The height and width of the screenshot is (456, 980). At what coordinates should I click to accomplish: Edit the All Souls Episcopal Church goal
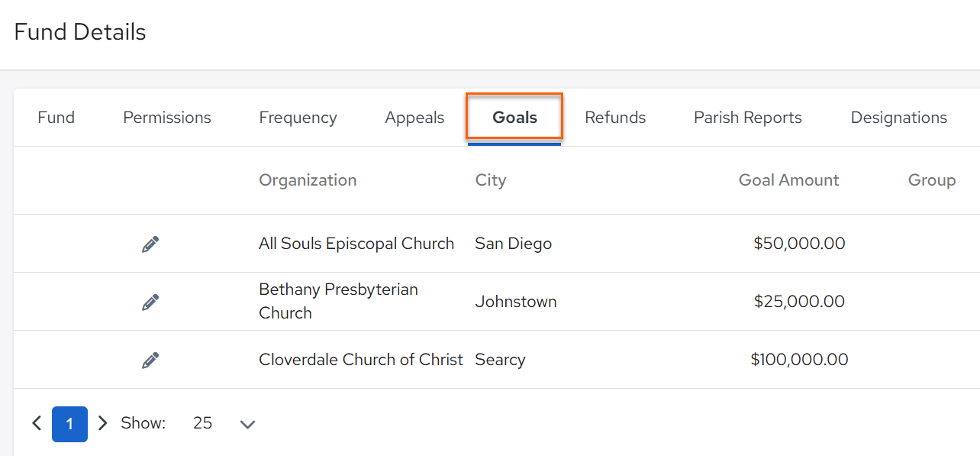[150, 244]
